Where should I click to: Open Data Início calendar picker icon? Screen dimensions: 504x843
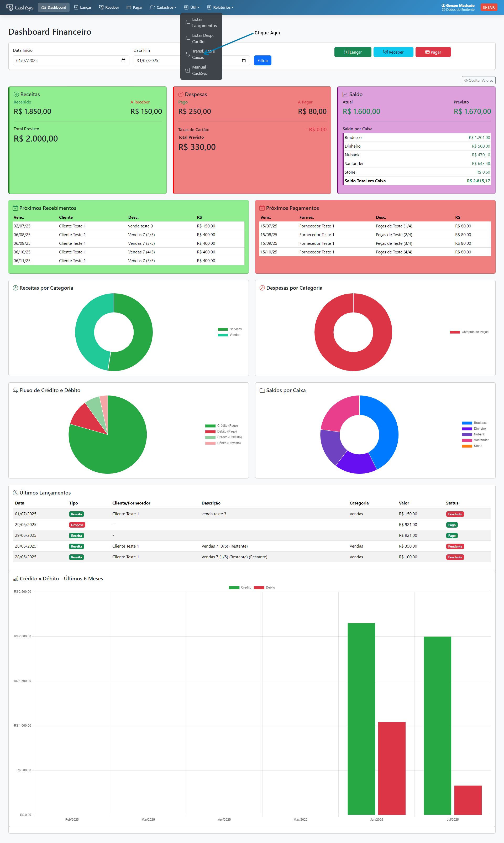[x=123, y=60]
